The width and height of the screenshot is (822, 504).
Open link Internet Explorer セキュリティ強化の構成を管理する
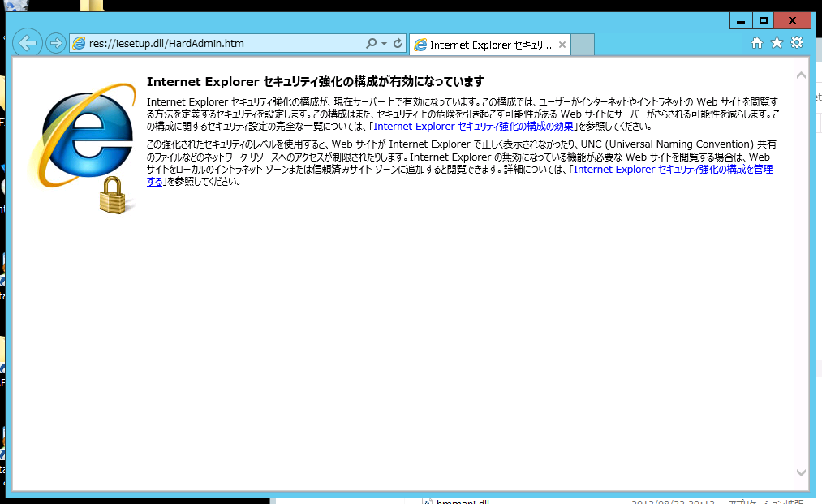point(674,170)
